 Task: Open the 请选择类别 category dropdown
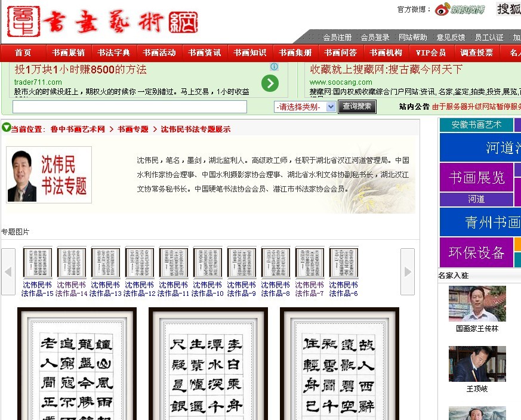(x=306, y=107)
